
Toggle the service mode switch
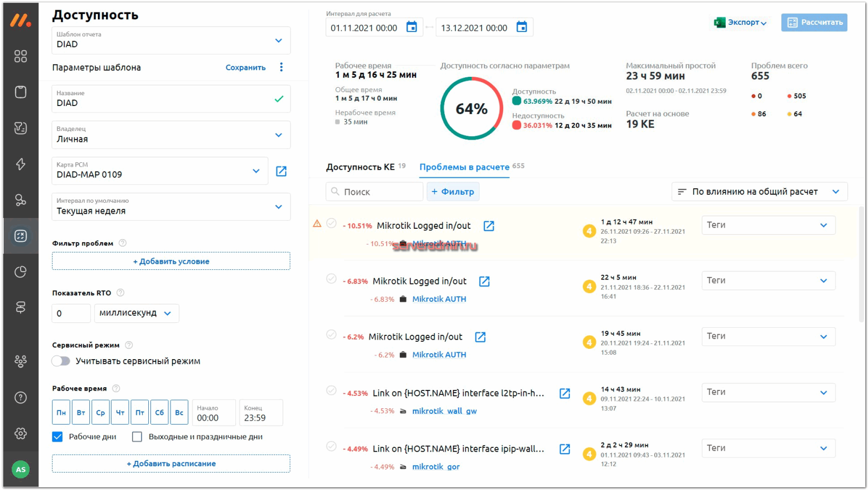61,361
